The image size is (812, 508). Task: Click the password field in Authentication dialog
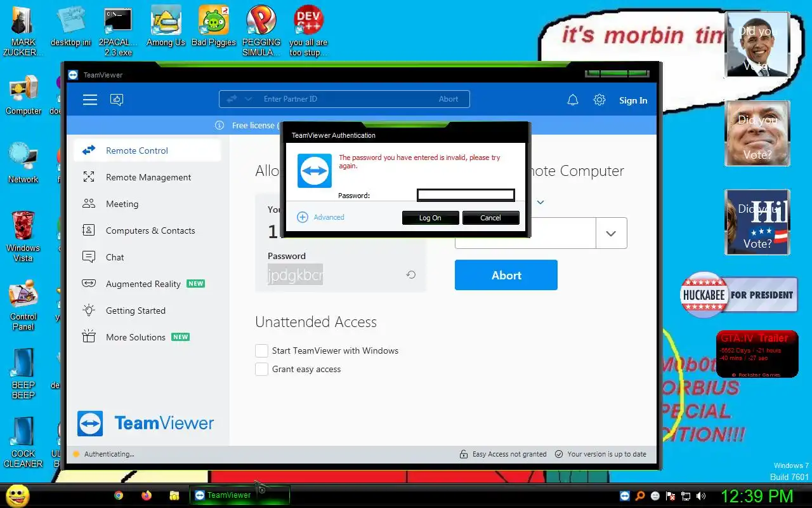click(x=466, y=195)
